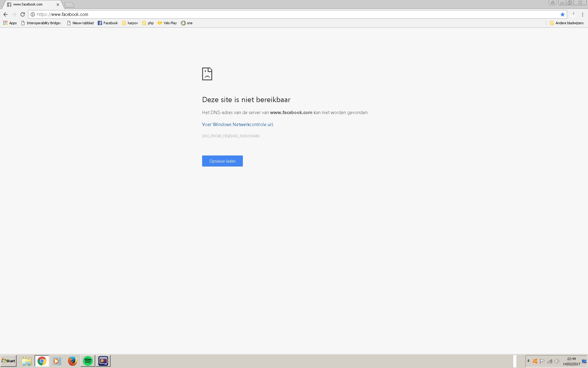588x368 pixels.
Task: Minimize the Chrome window
Action: pyautogui.click(x=562, y=2)
